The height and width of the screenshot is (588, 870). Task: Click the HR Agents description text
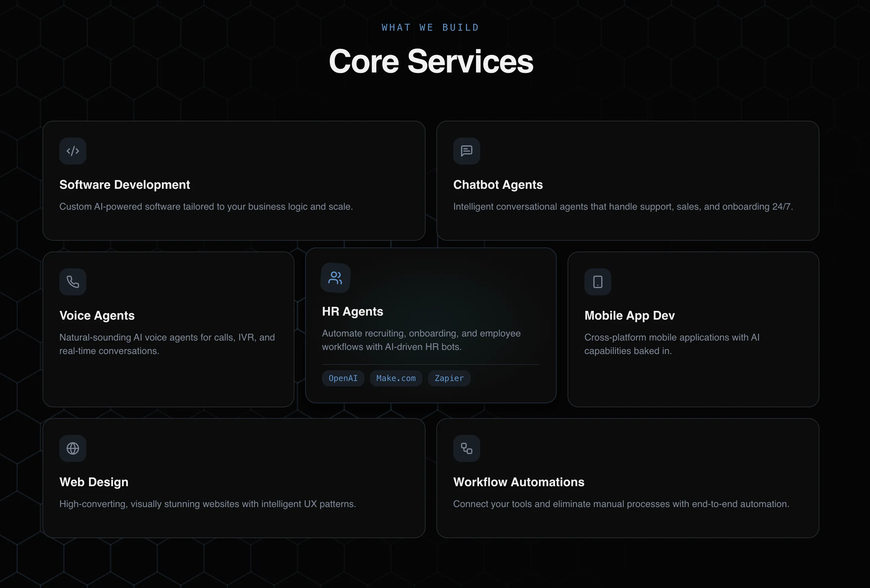[x=421, y=340]
